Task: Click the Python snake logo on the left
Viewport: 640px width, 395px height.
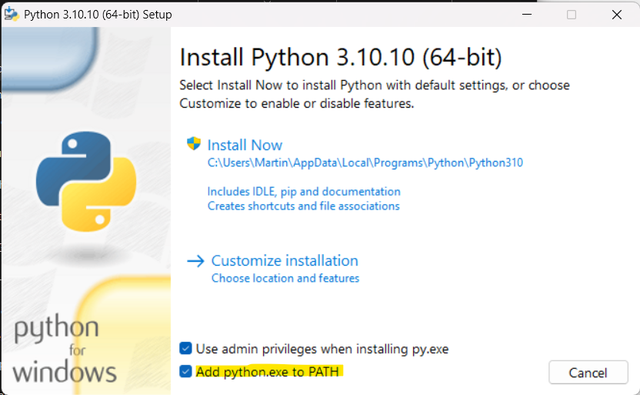Action: 86,181
